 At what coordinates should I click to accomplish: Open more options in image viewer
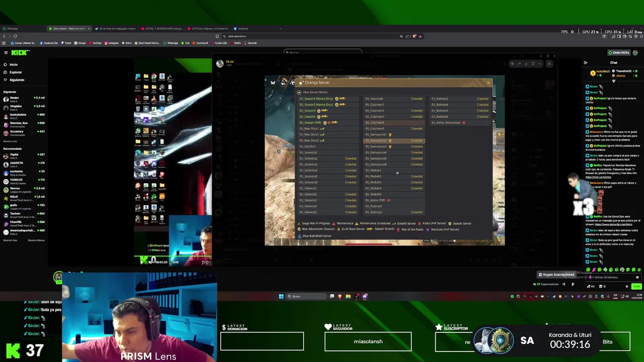[540, 64]
